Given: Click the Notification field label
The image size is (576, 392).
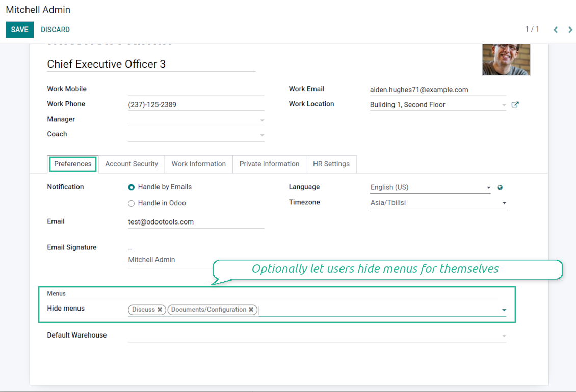Looking at the screenshot, I should [65, 187].
